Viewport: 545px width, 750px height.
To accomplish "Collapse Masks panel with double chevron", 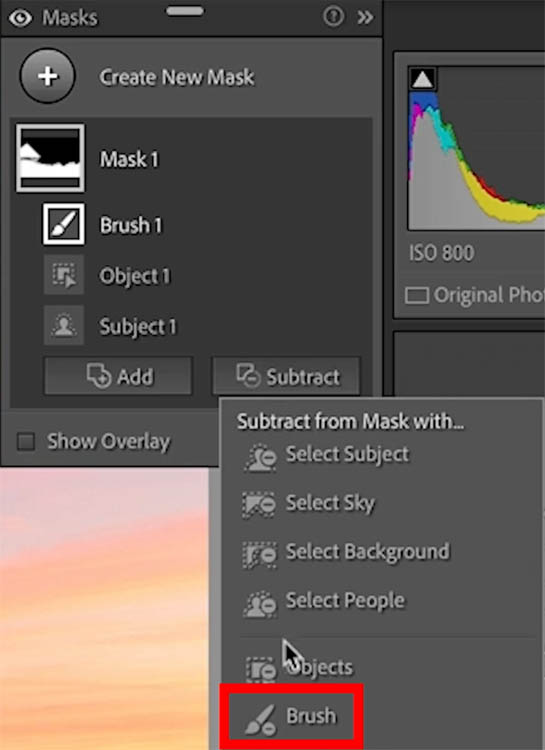I will pyautogui.click(x=365, y=18).
